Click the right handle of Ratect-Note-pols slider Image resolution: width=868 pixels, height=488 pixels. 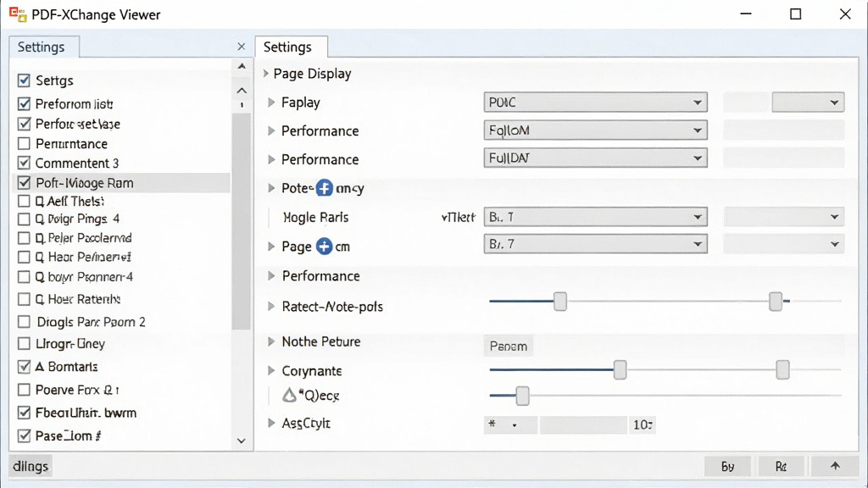[776, 302]
